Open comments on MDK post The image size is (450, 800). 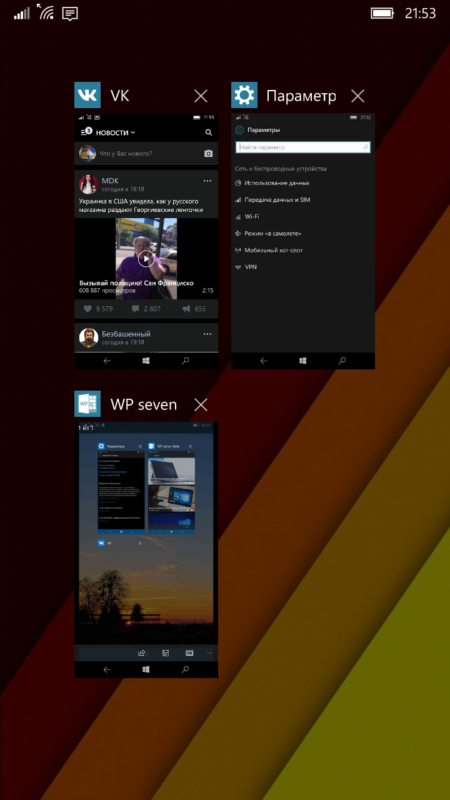[x=135, y=309]
